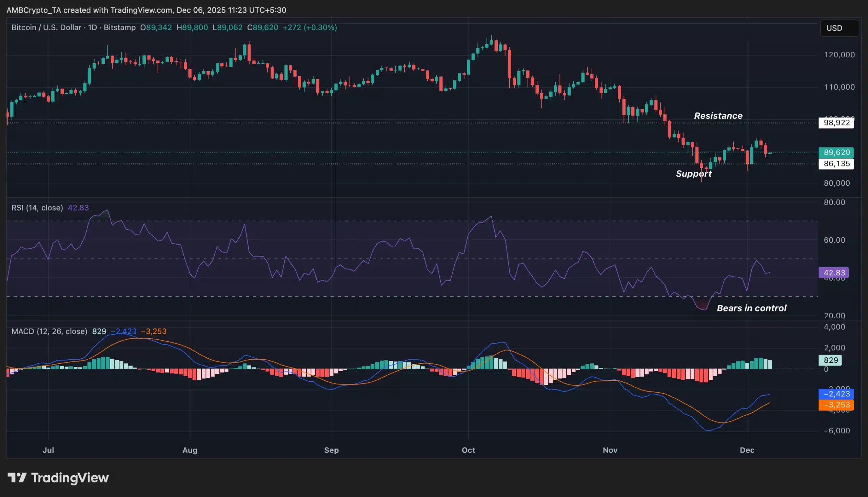Click the 86,135 support price label
868x497 pixels.
coord(836,164)
